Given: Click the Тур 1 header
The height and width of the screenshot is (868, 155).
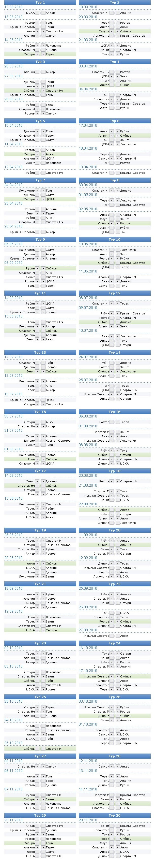Looking at the screenshot, I should click(x=40, y=2).
